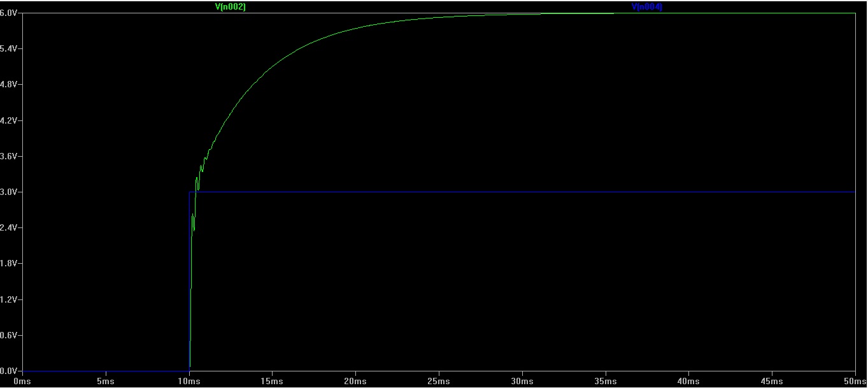Click the 5ms time axis label
Screen dimensions: 868x388
pos(106,381)
